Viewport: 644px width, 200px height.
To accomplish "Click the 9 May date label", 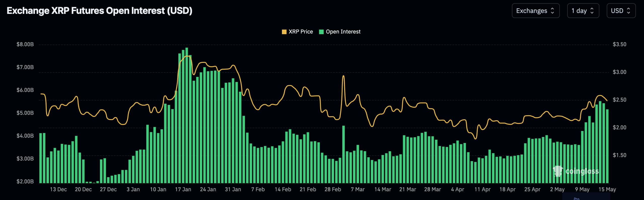I will click(x=582, y=189).
